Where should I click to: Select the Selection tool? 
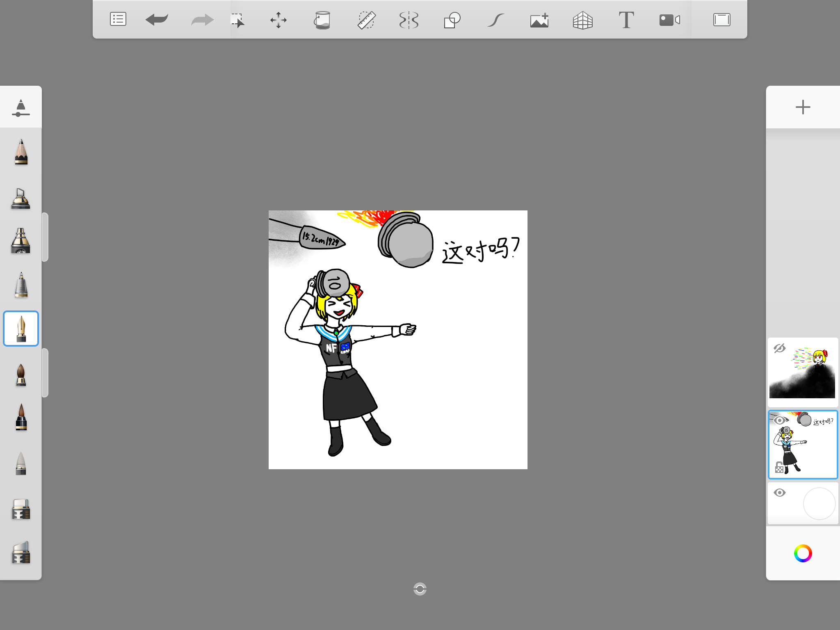pos(237,20)
